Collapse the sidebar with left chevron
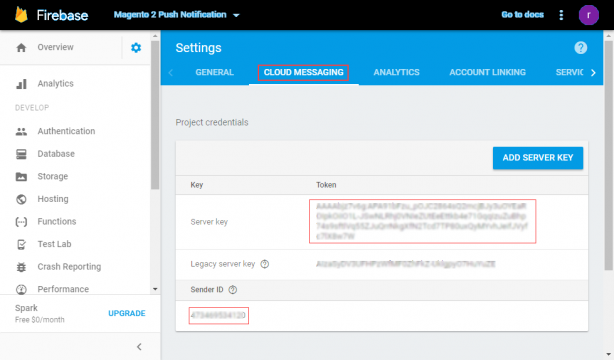 (x=139, y=347)
